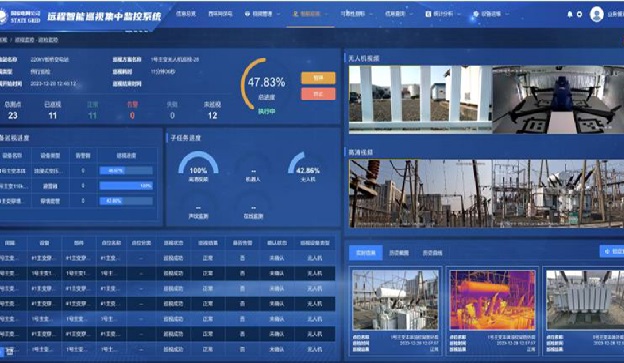Click the blue button above result cards
Image resolution: width=624 pixels, height=363 pixels.
612,252
